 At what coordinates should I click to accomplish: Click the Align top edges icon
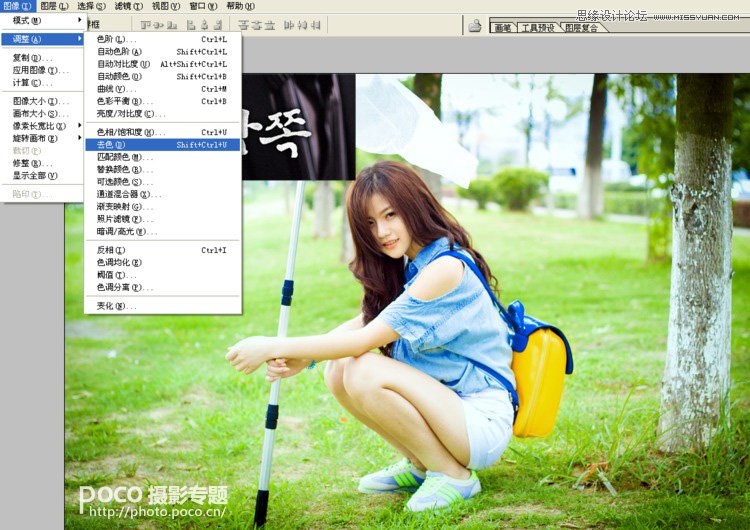coord(146,25)
